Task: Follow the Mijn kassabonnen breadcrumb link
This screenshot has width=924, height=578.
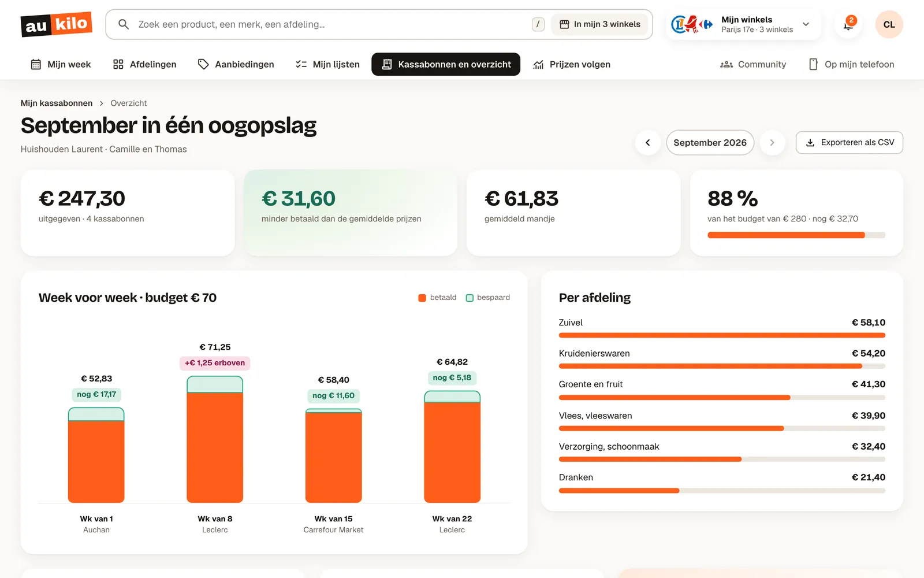Action: click(57, 103)
